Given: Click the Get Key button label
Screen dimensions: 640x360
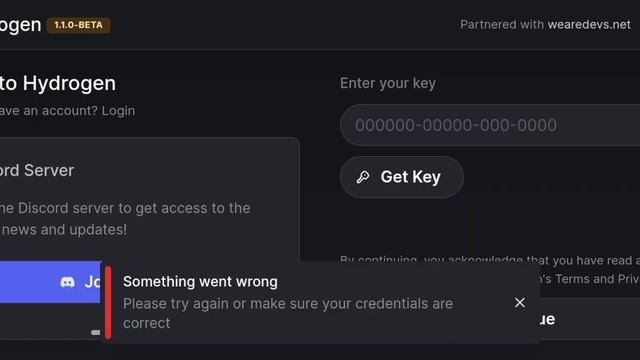Looking at the screenshot, I should coord(411,177).
